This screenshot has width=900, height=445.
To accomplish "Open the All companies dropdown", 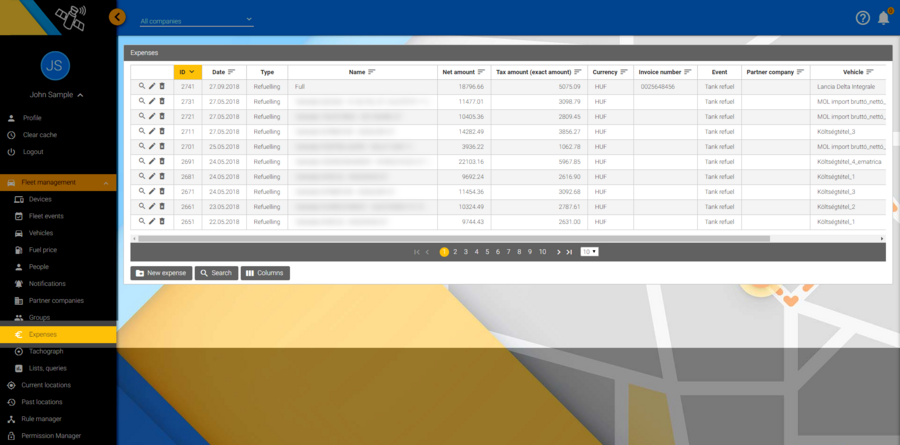I will pos(196,20).
